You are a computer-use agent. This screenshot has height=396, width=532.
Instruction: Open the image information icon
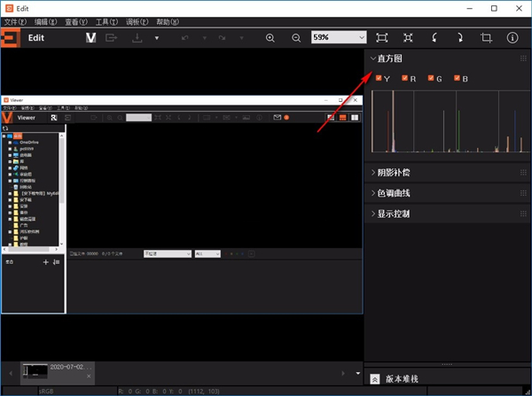point(512,38)
